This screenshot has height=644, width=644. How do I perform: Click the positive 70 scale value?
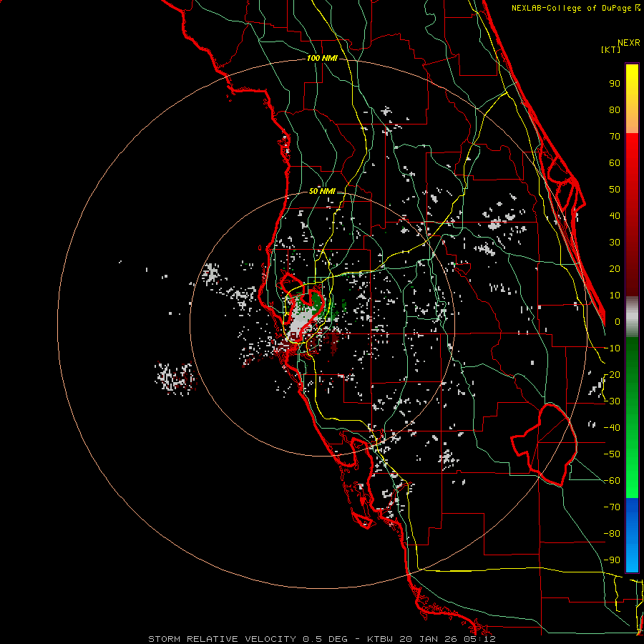[x=615, y=137]
